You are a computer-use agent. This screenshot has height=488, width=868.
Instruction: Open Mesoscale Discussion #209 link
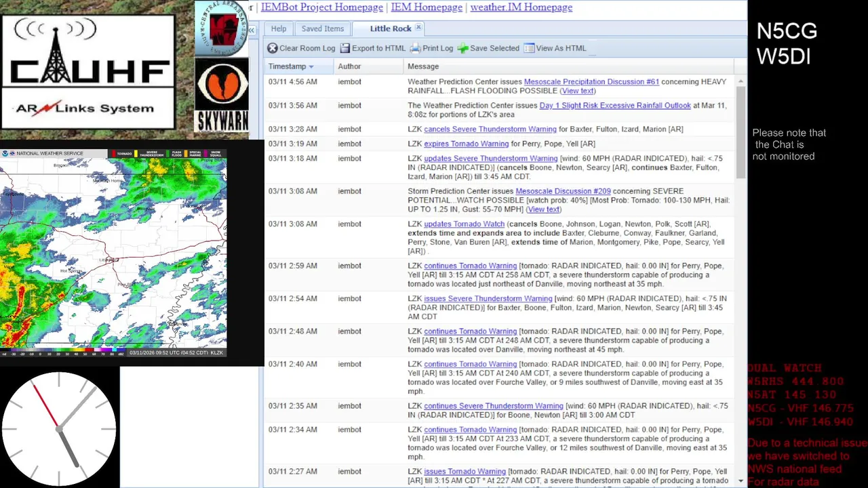pyautogui.click(x=563, y=191)
